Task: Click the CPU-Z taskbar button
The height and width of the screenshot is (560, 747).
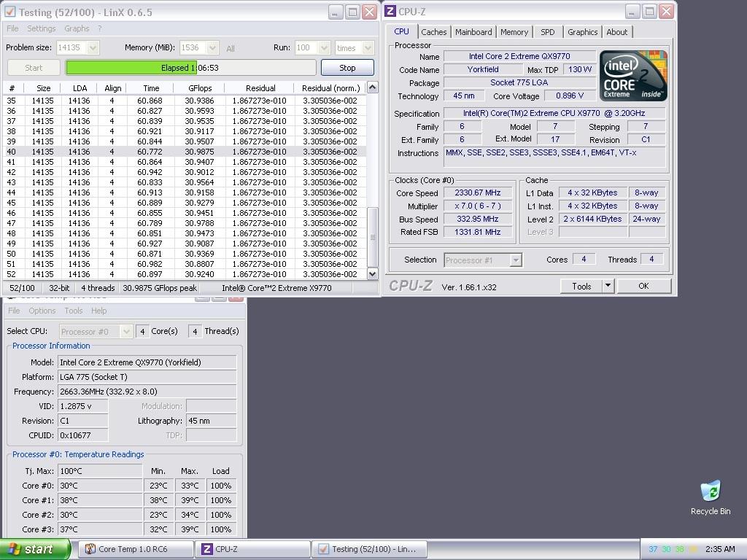Action: point(252,549)
